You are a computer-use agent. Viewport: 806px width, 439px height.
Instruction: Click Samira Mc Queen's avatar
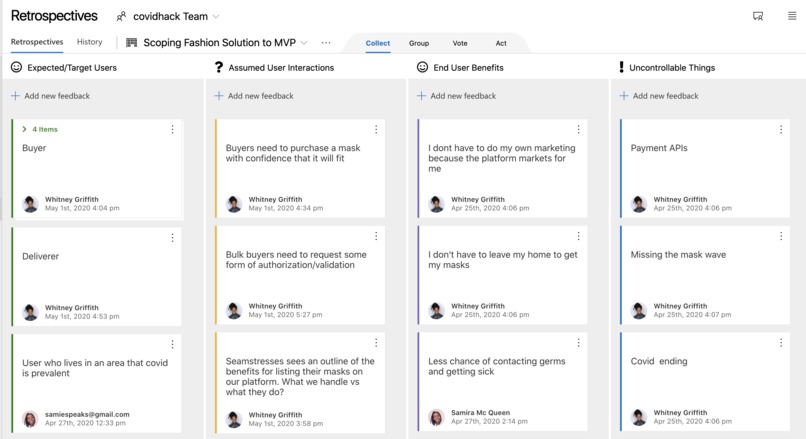(x=436, y=417)
